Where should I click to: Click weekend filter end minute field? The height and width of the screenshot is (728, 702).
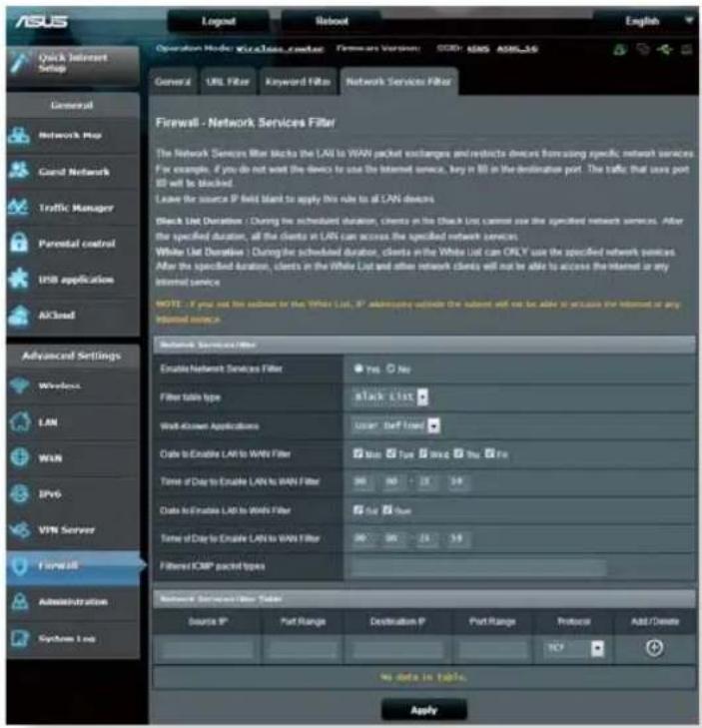[x=457, y=538]
